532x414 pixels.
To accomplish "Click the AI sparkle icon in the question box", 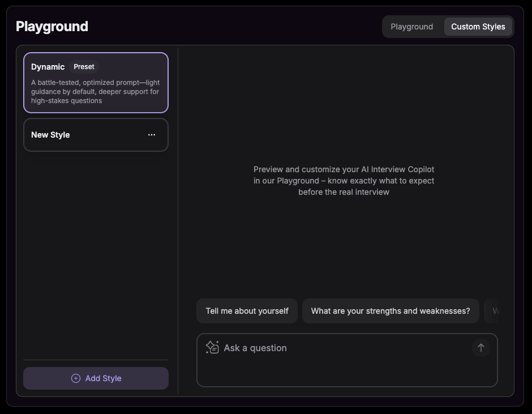I will click(x=212, y=347).
